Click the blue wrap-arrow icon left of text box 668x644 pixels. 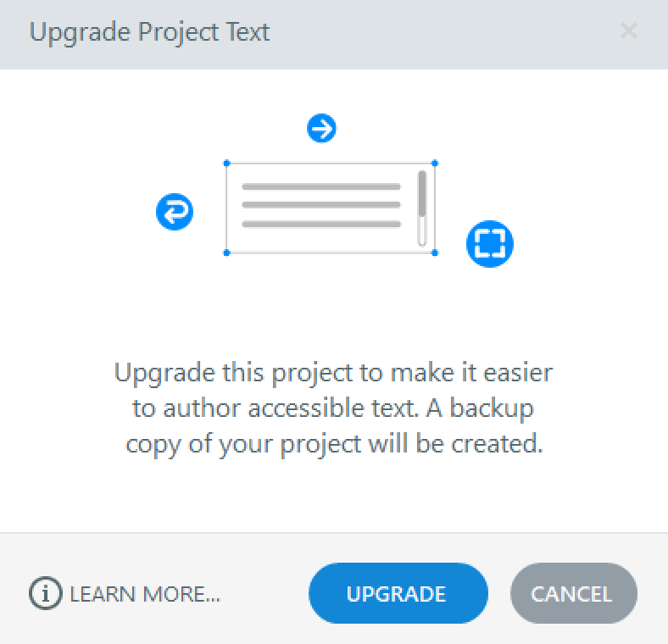click(x=175, y=211)
